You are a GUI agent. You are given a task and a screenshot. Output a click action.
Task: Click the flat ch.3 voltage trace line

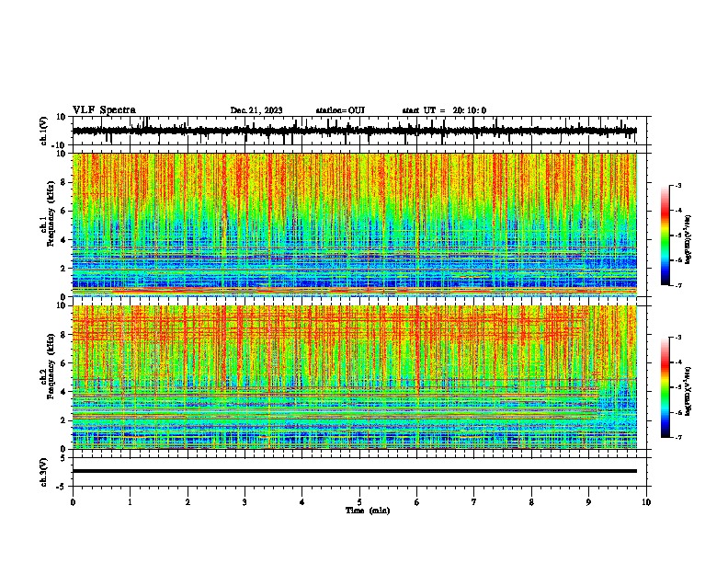[x=355, y=471]
